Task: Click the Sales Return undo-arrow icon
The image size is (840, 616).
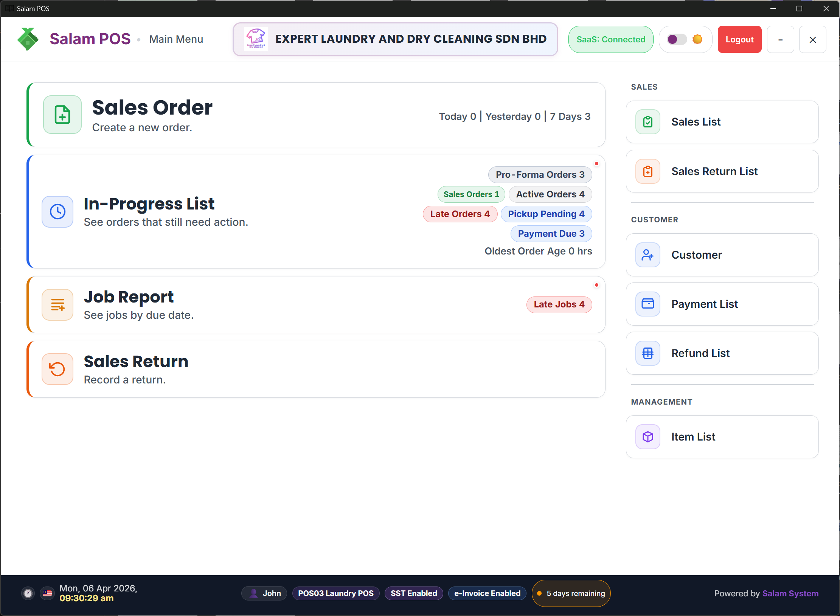Action: point(57,369)
